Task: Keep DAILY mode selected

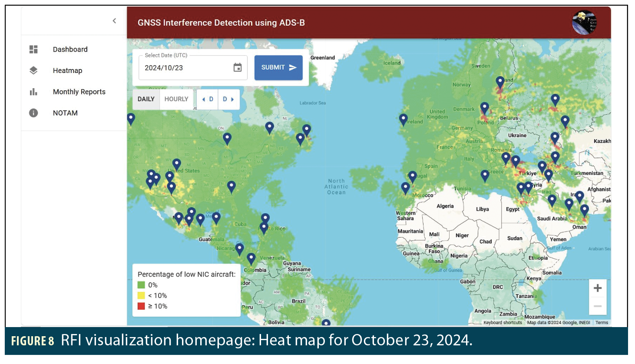Action: [x=146, y=99]
